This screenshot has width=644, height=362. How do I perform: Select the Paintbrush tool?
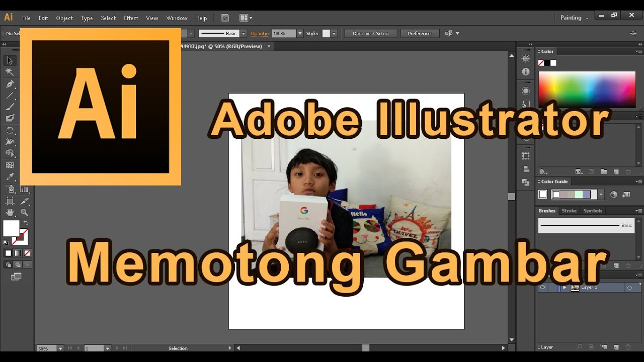tap(10, 107)
